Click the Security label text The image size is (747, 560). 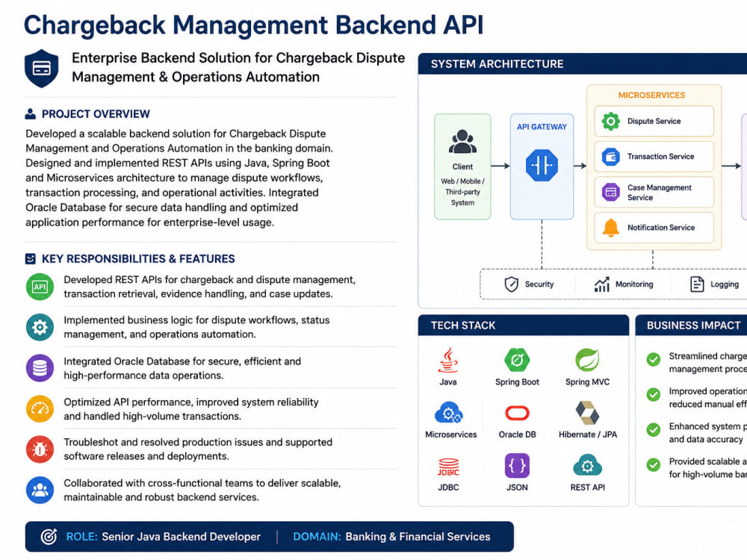539,284
